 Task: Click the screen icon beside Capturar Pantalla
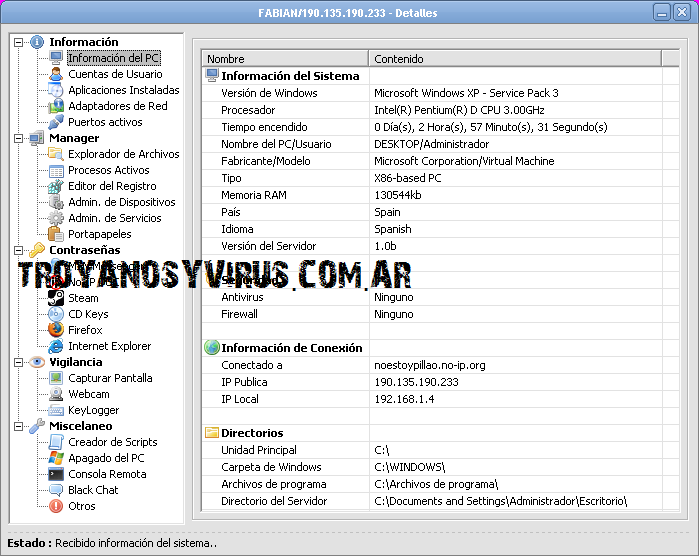[x=56, y=378]
